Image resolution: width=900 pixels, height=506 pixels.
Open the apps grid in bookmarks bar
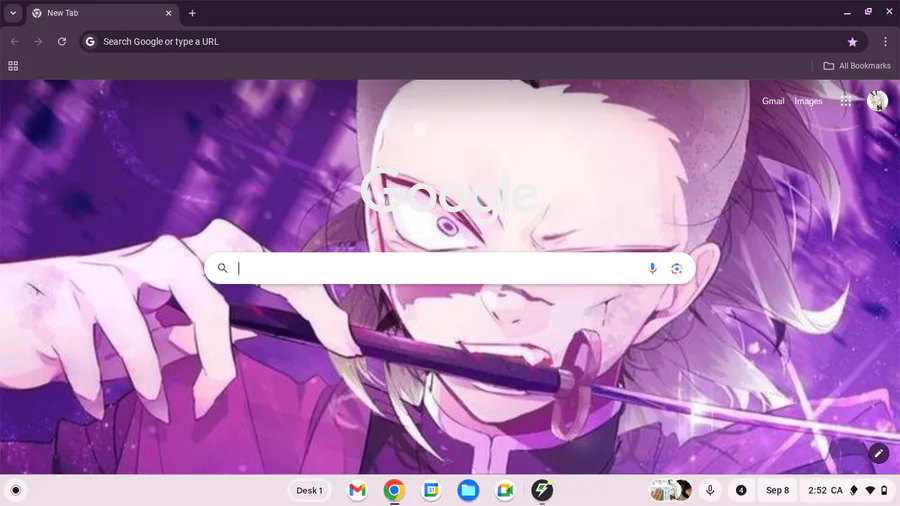click(13, 66)
